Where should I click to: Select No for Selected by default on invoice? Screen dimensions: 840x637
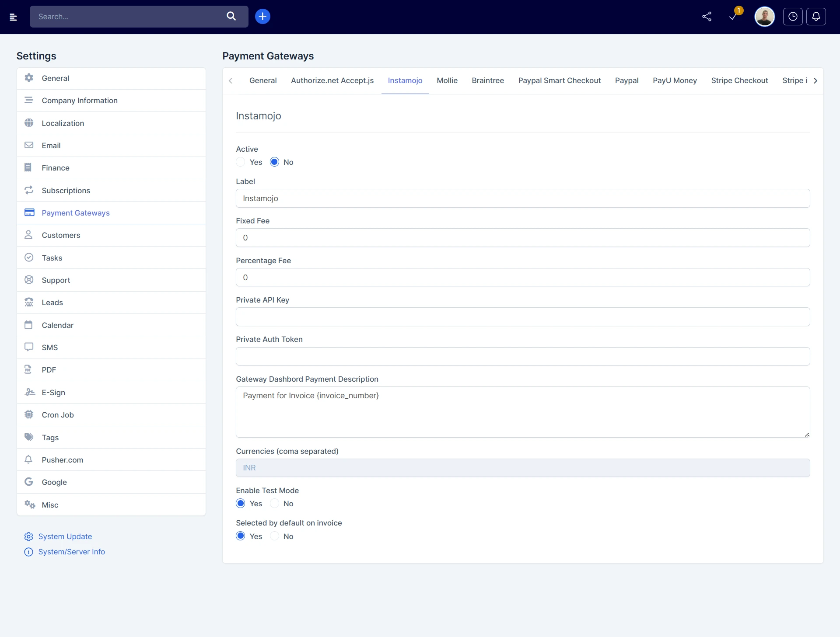click(275, 536)
